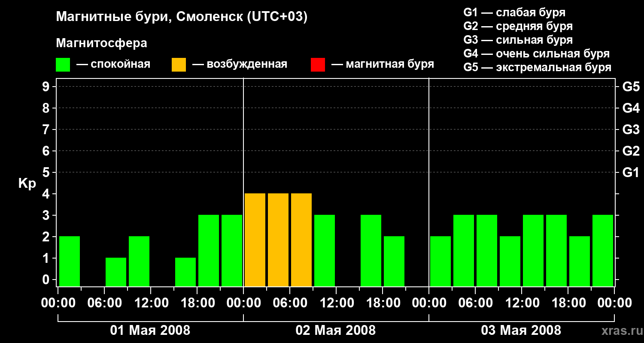
Task: Click the '01 Мая 2008' date label
Action: [x=150, y=331]
